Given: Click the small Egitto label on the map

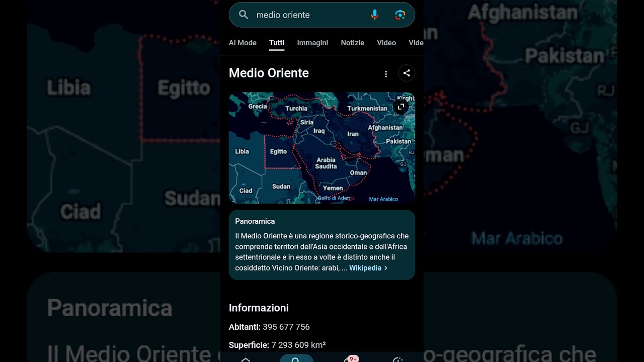Looking at the screenshot, I should [x=278, y=152].
